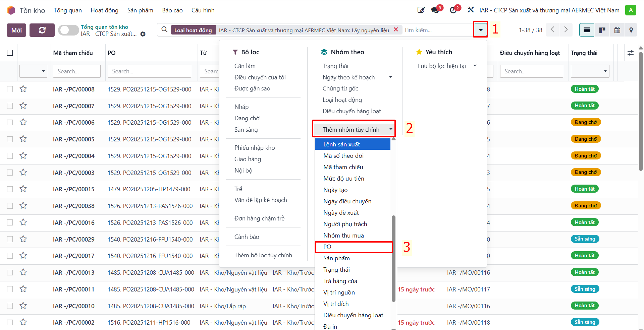644x330 pixels.
Task: Expand Ngày theo kế hoạch grouping options
Action: click(390, 77)
